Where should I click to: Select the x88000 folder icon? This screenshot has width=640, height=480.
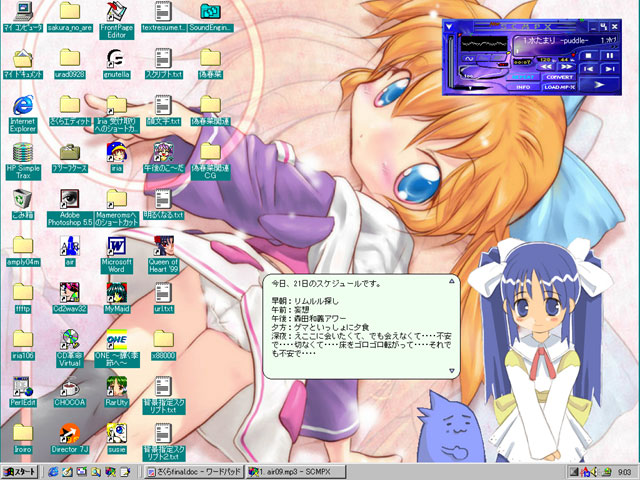(164, 345)
